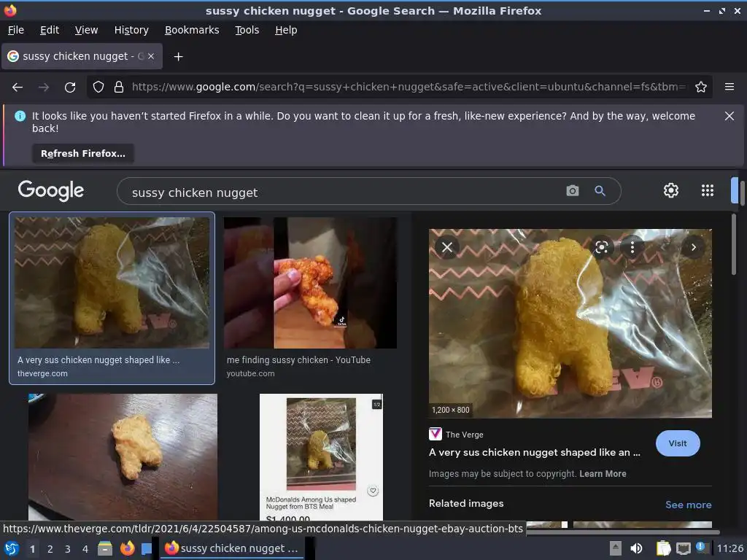Click the magnifier search icon

[x=600, y=191]
